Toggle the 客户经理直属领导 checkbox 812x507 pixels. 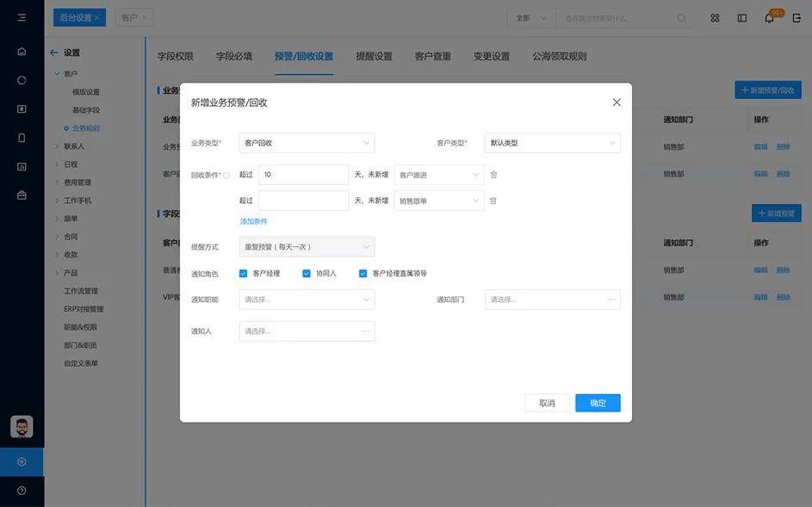pos(363,274)
